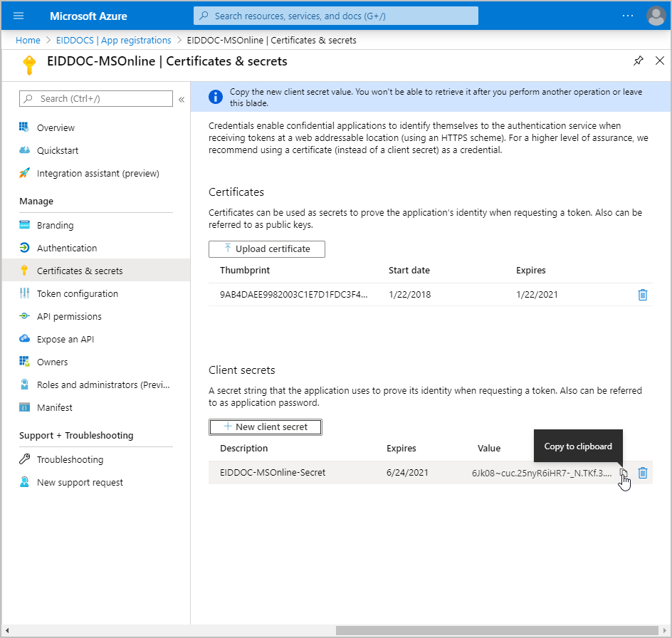The image size is (672, 638).
Task: Click the Upload certificate button
Action: click(x=267, y=249)
